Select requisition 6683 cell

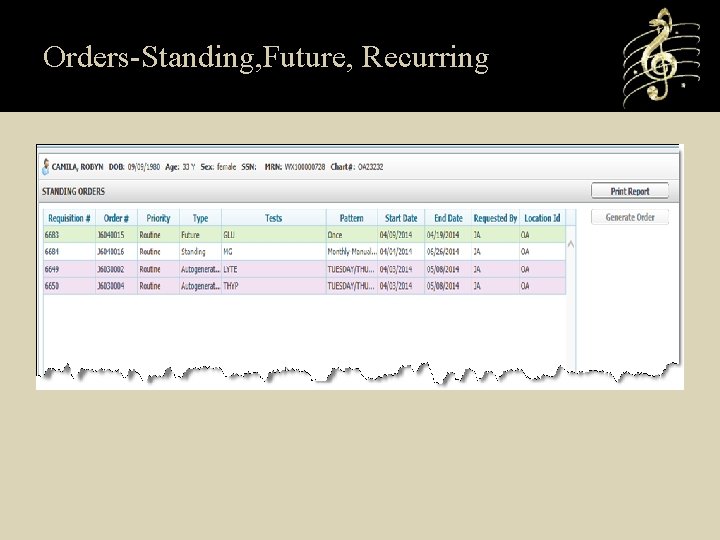[69, 235]
